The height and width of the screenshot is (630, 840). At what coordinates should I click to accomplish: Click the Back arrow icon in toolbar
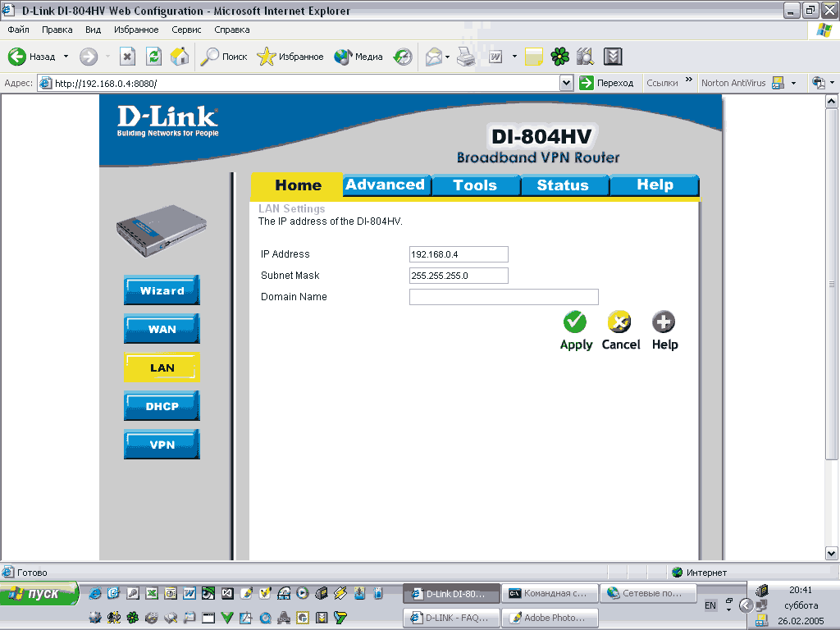coord(17,57)
